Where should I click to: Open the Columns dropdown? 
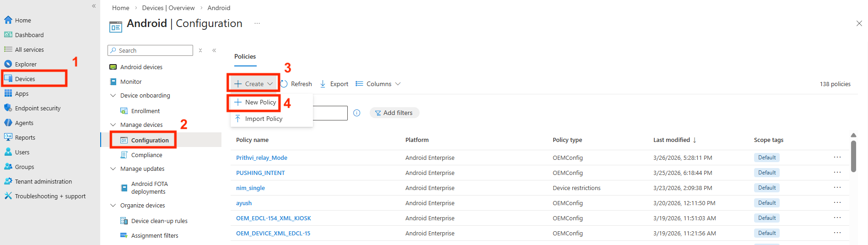click(378, 84)
